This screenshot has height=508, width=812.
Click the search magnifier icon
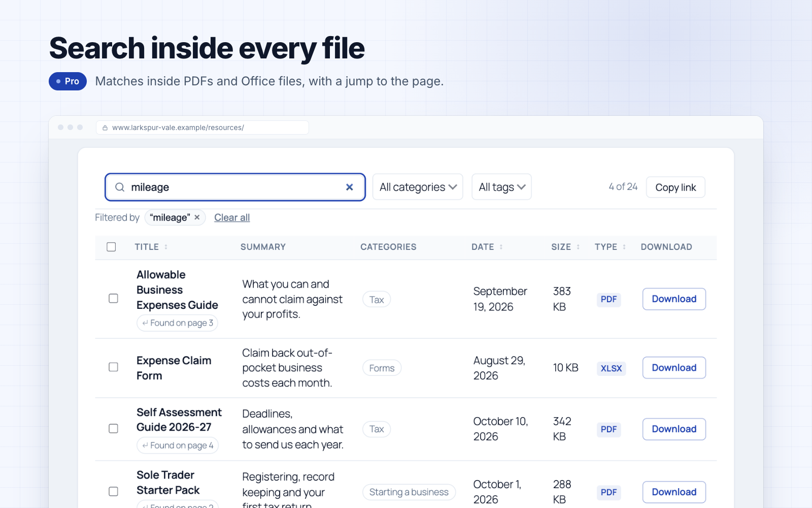[120, 187]
